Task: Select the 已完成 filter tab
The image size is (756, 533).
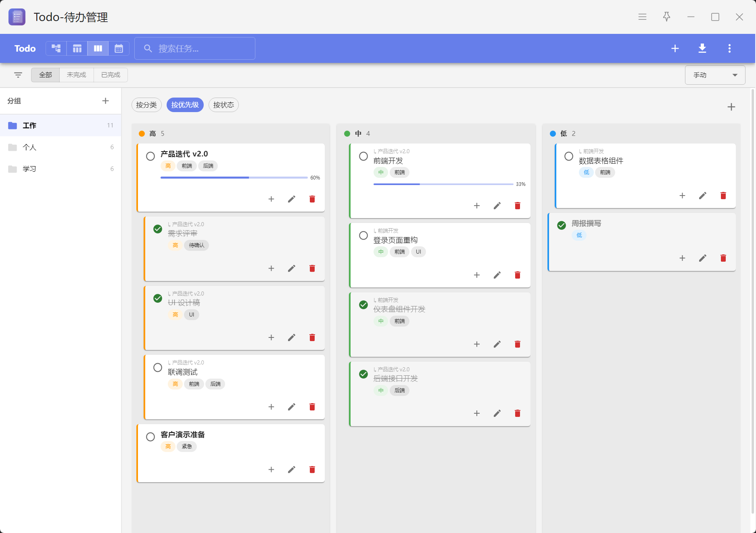Action: tap(111, 75)
